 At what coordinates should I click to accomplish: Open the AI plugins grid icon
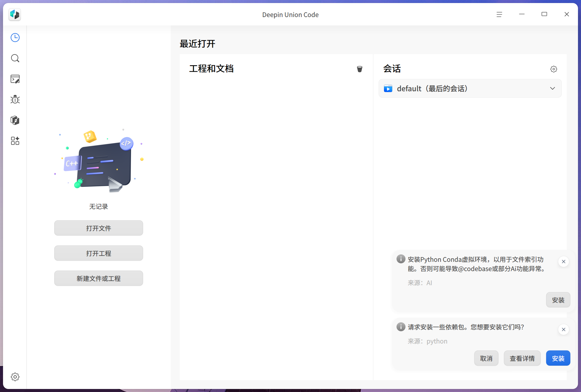coord(15,141)
